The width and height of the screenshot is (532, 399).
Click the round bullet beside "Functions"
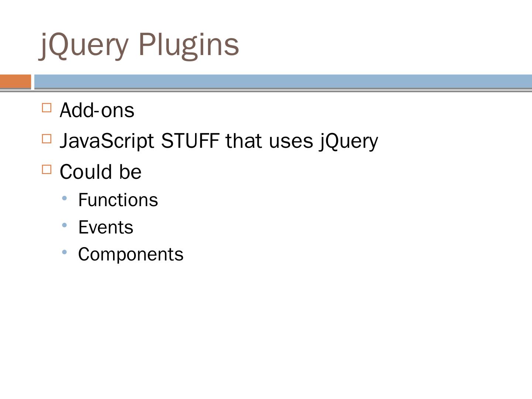tap(65, 198)
